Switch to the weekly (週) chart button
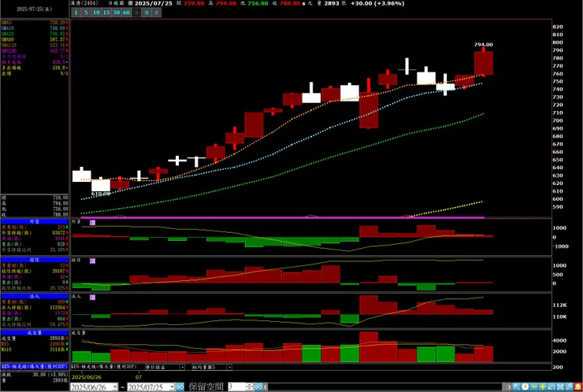 pos(147,13)
